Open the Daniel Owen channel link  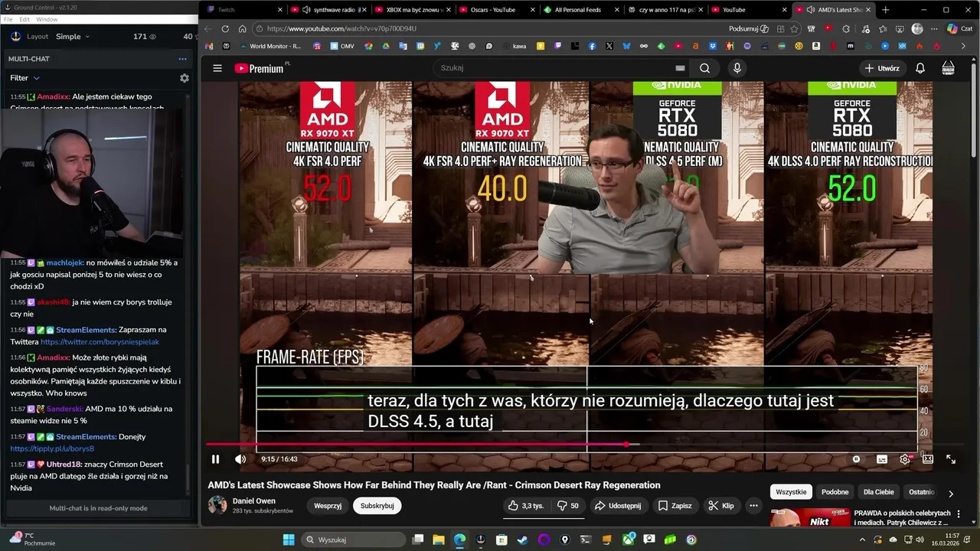[x=254, y=501]
